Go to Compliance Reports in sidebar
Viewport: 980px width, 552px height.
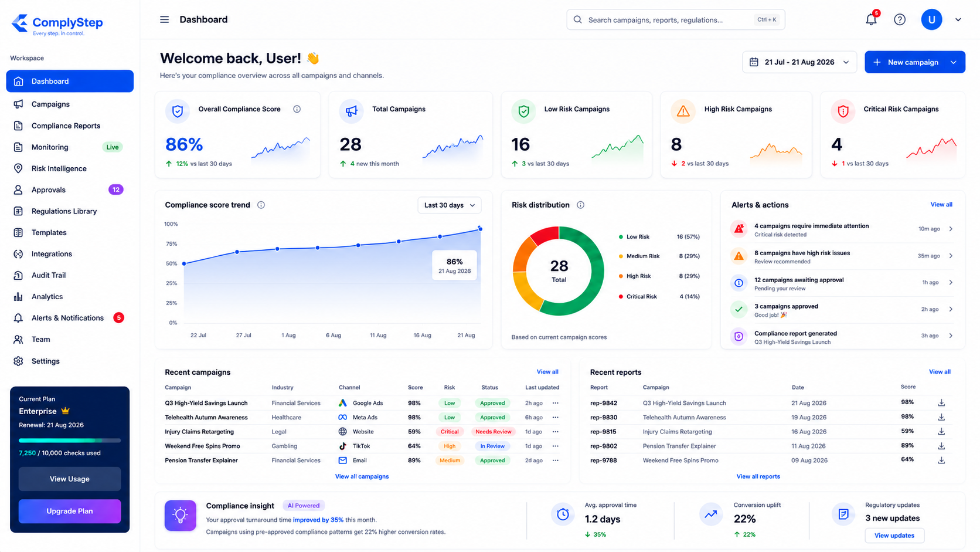pyautogui.click(x=70, y=126)
